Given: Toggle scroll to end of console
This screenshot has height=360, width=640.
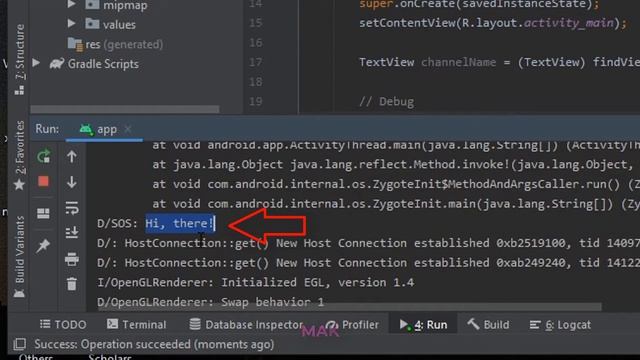Looking at the screenshot, I should click(x=72, y=232).
